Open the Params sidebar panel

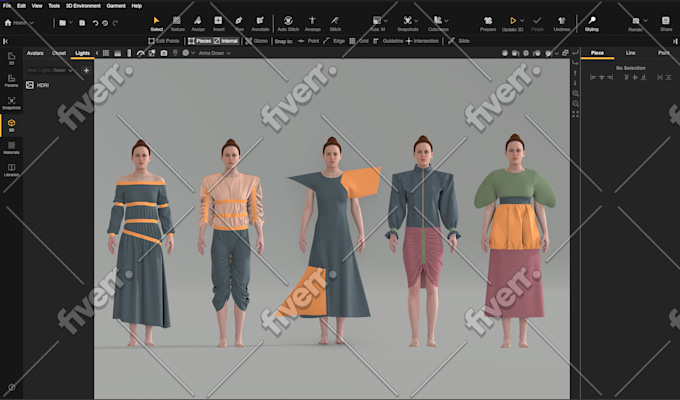click(x=11, y=81)
